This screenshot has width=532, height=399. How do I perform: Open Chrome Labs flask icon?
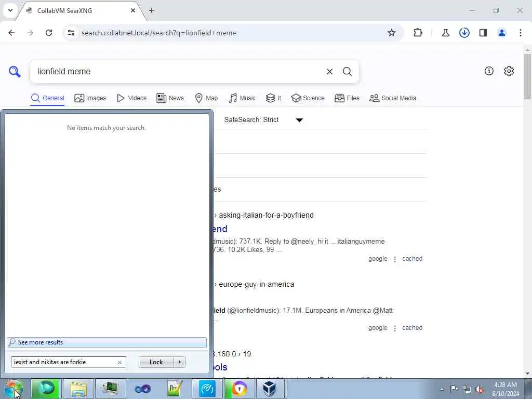coord(445,33)
